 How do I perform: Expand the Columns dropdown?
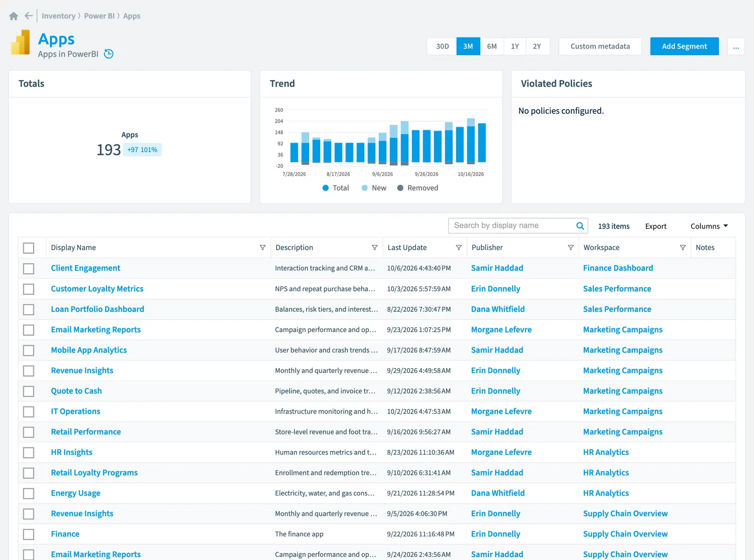click(709, 226)
